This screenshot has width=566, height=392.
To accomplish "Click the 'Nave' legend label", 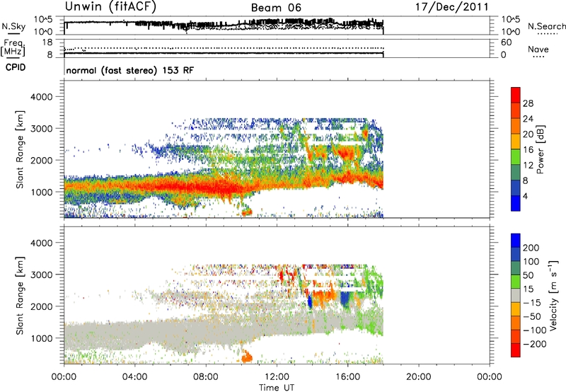I will coord(538,49).
